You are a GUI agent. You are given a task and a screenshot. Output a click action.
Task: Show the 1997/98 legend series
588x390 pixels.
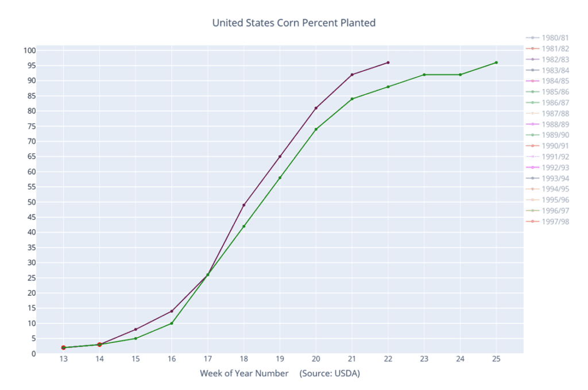547,222
